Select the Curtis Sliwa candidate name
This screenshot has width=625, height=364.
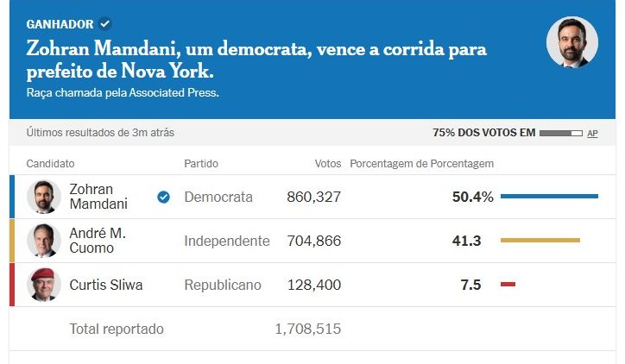pyautogui.click(x=106, y=285)
